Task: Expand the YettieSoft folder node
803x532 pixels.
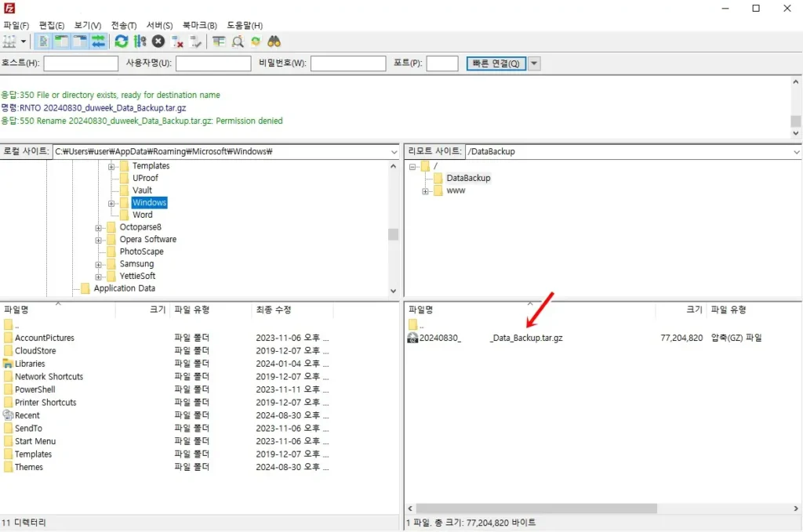Action: [98, 277]
